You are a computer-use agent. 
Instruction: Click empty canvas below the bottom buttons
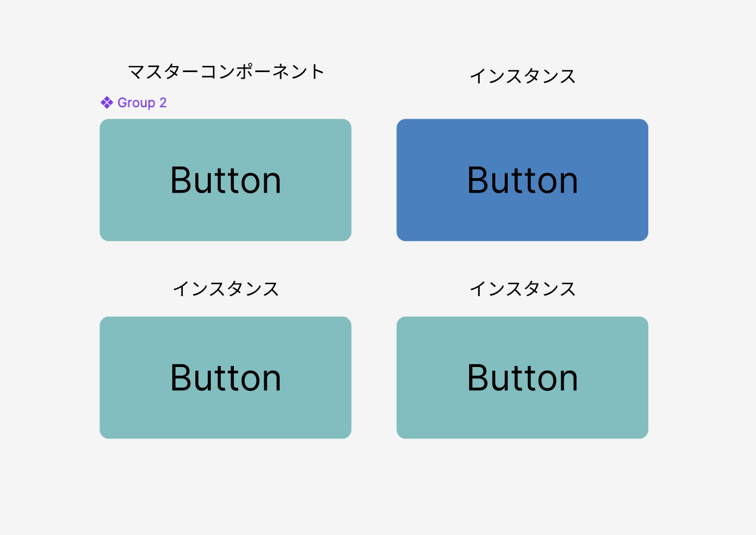point(374,486)
